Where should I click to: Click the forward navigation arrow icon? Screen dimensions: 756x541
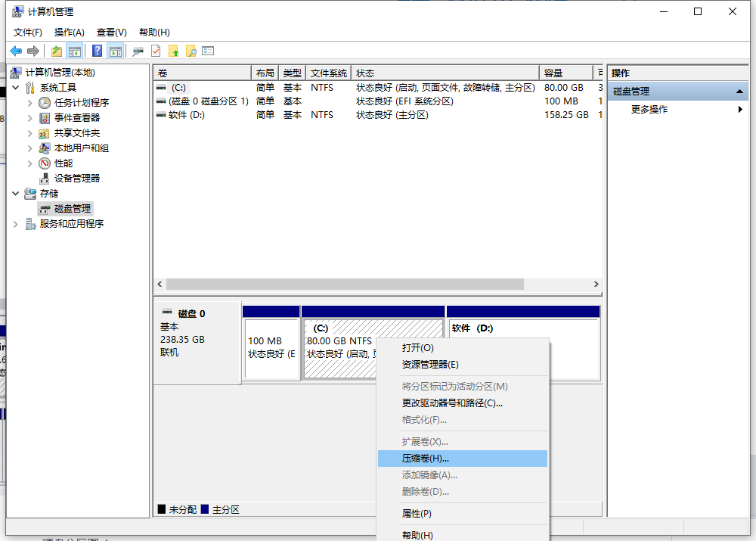pyautogui.click(x=32, y=50)
